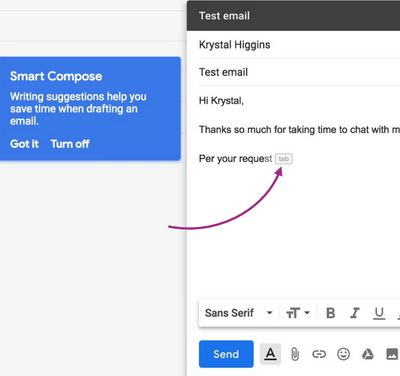400x376 pixels.
Task: Turn off Smart Compose suggestions
Action: pyautogui.click(x=70, y=144)
